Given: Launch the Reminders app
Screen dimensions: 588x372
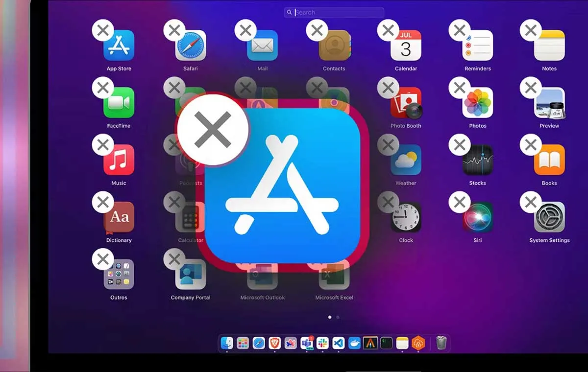Looking at the screenshot, I should [x=477, y=46].
